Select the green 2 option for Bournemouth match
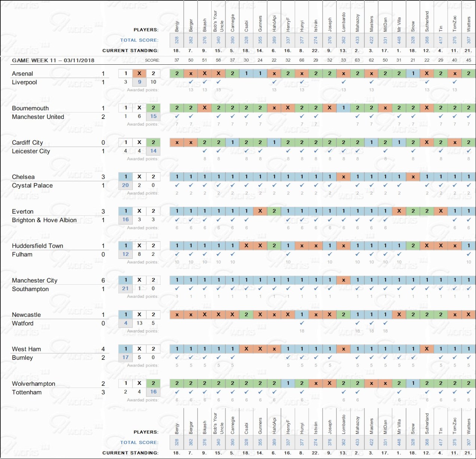This screenshot has width=476, height=459. pos(153,108)
